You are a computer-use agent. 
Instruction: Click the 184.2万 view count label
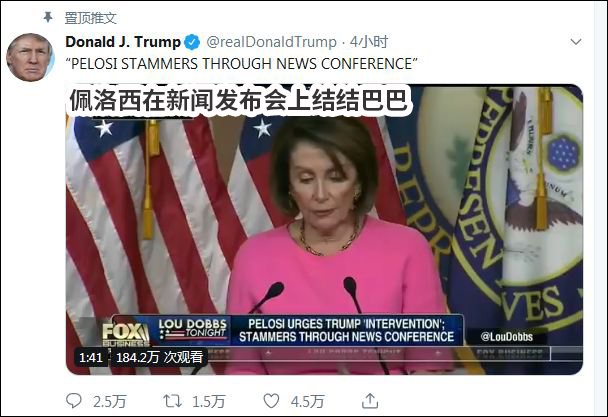[x=159, y=357]
